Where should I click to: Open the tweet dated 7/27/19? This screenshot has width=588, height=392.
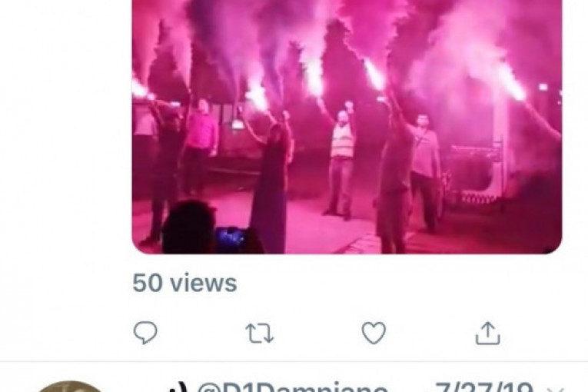click(x=483, y=387)
